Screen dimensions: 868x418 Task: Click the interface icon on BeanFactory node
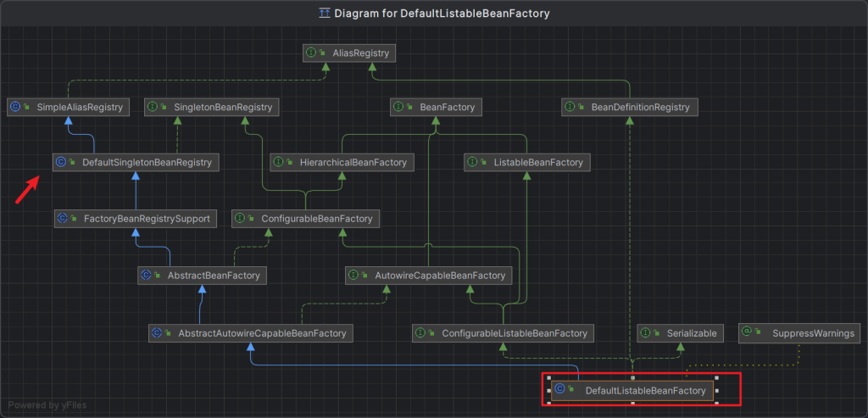398,107
